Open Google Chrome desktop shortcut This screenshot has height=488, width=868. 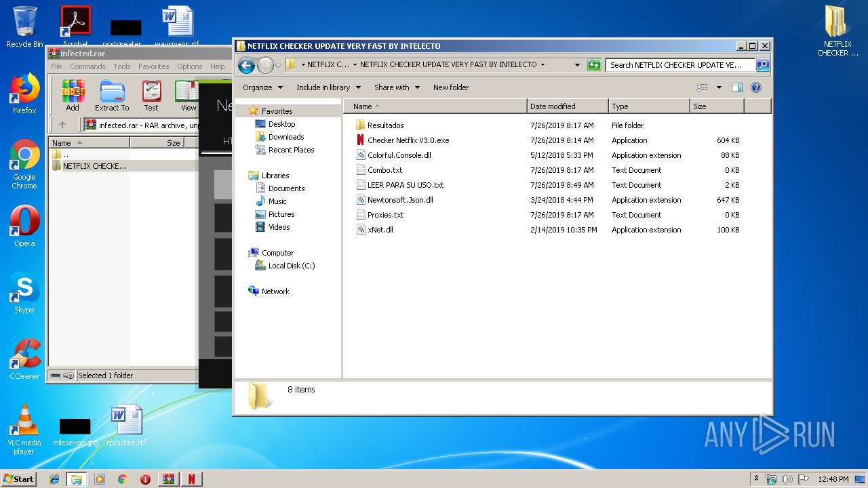[x=24, y=164]
